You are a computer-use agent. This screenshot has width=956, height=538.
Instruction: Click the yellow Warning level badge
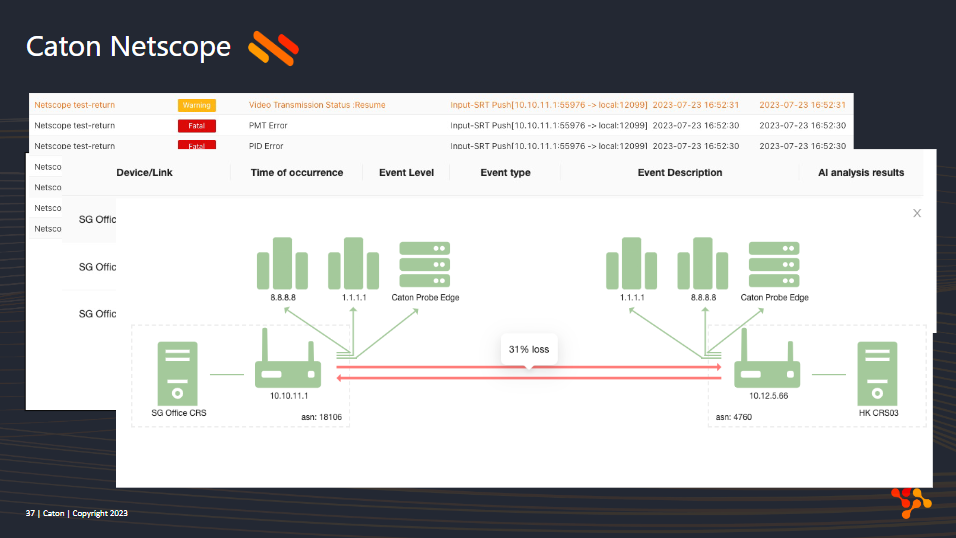pyautogui.click(x=196, y=106)
